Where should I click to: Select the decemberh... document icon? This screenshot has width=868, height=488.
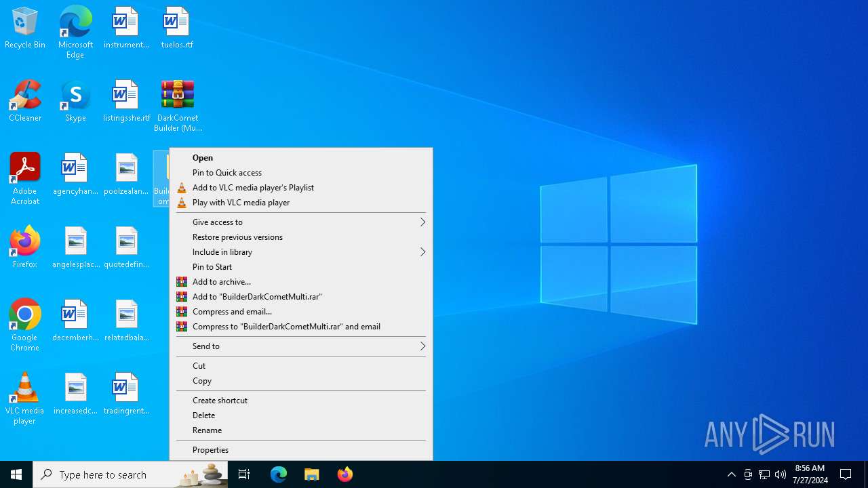coord(75,321)
